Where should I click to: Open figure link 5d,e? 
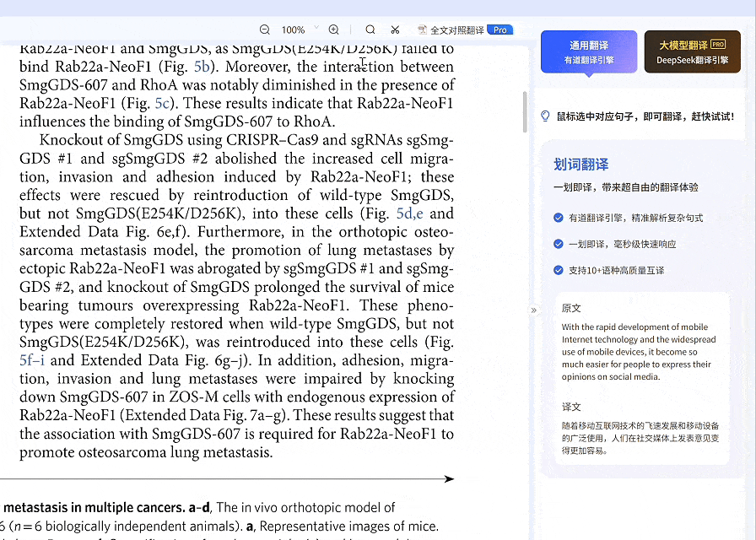coord(410,213)
